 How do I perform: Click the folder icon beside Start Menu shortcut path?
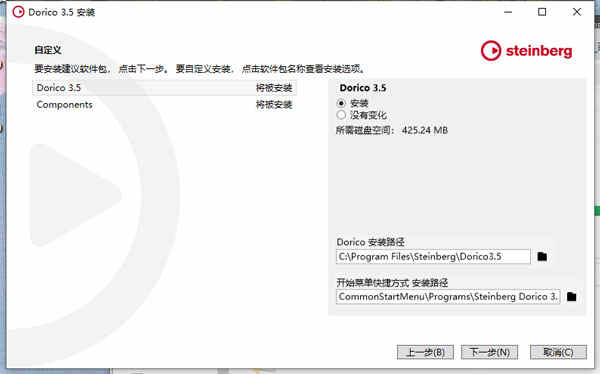pyautogui.click(x=571, y=297)
